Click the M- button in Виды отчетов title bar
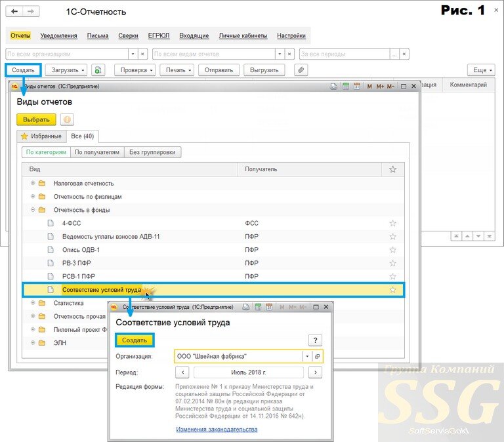The image size is (504, 442). pyautogui.click(x=390, y=86)
